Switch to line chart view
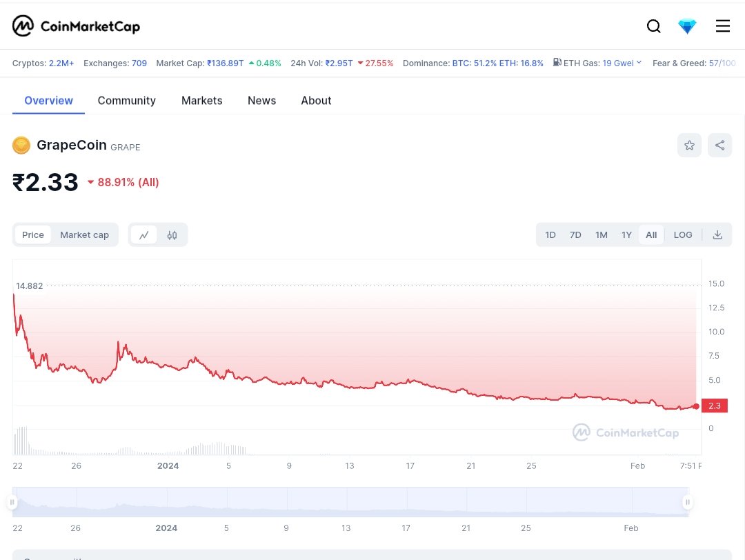 [x=144, y=235]
